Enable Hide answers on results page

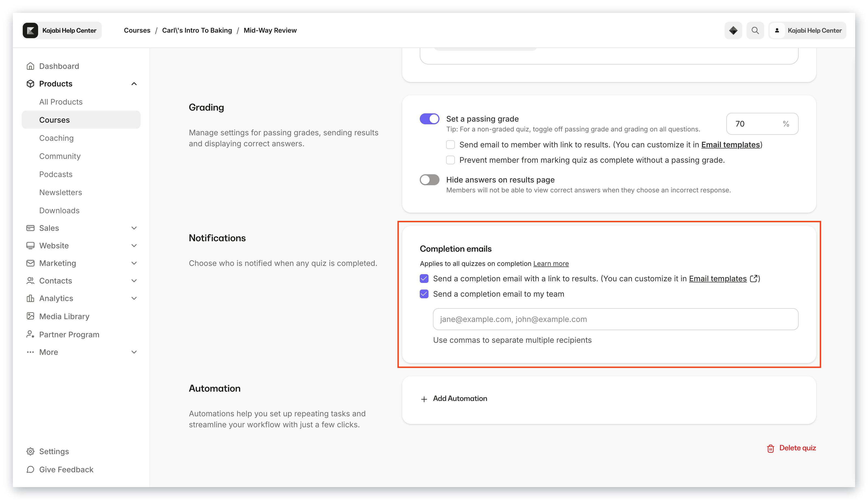(430, 179)
